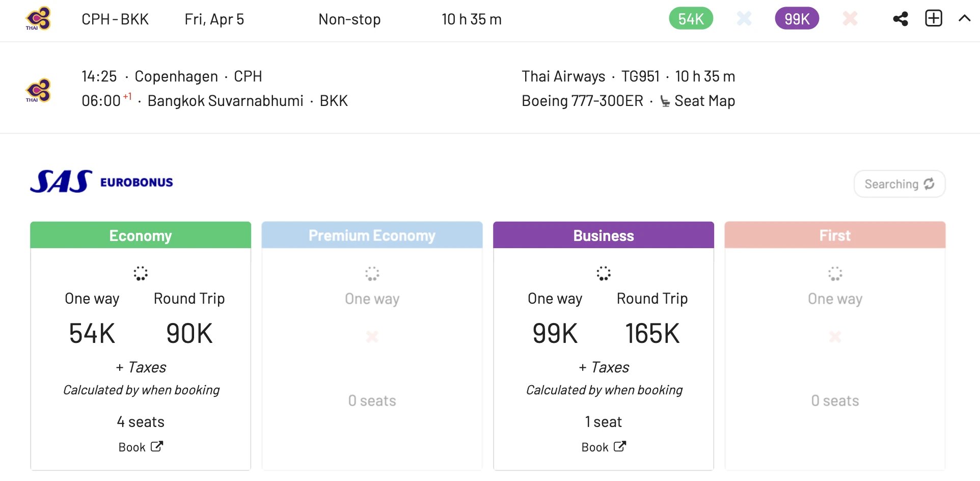
Task: Open the Seat Map link
Action: tap(704, 101)
